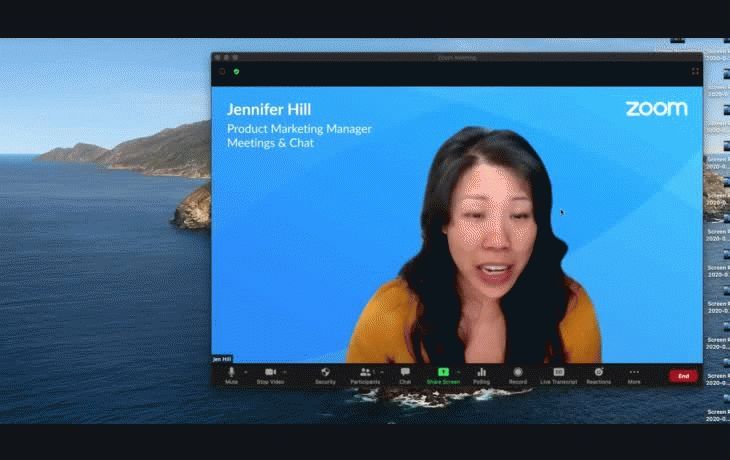
Task: Open the Chat panel
Action: 405,375
